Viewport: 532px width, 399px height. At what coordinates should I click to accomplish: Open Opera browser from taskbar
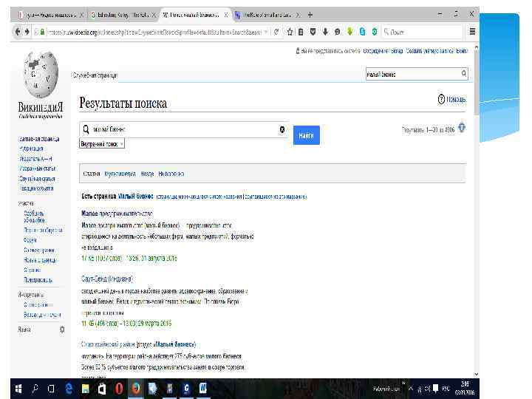point(119,389)
